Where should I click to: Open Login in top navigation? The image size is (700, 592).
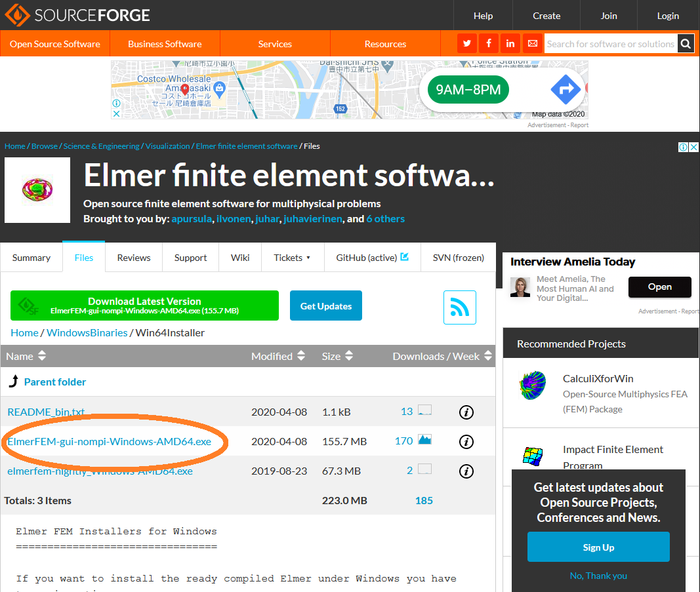point(668,16)
